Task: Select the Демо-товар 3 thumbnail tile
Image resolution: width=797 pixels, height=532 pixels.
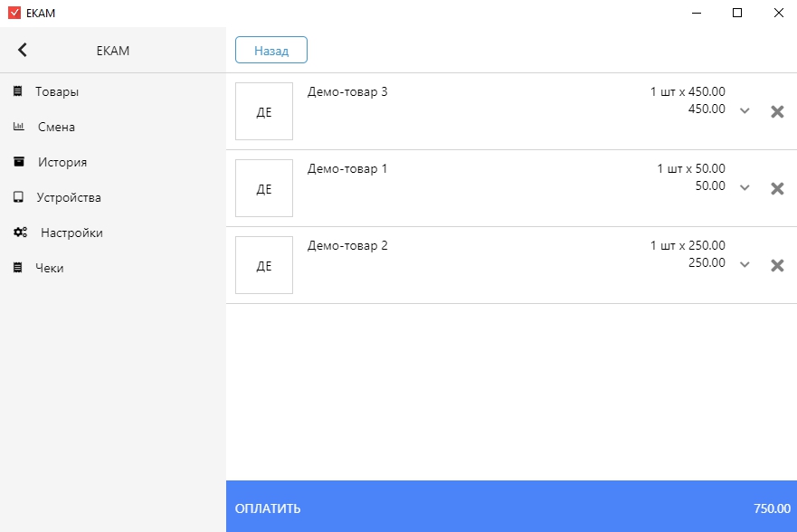Action: coord(264,111)
